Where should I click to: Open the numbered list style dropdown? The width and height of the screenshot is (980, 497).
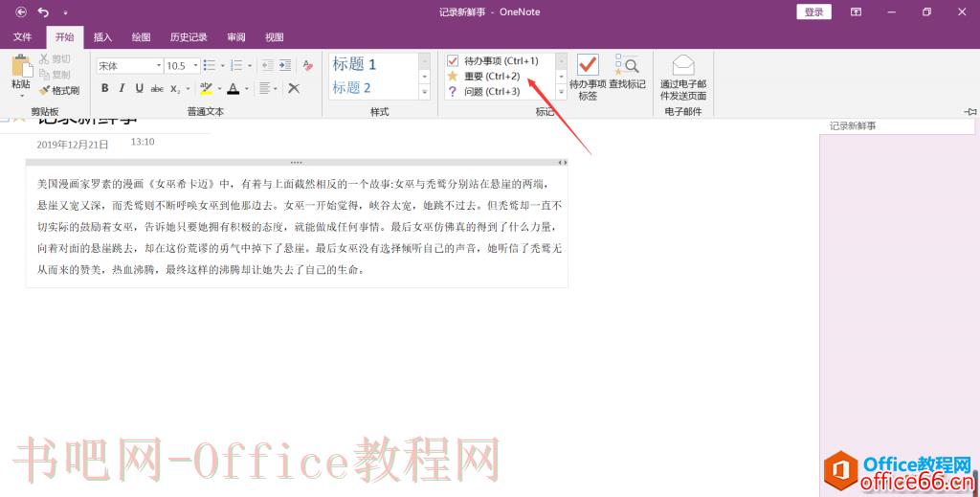click(250, 66)
